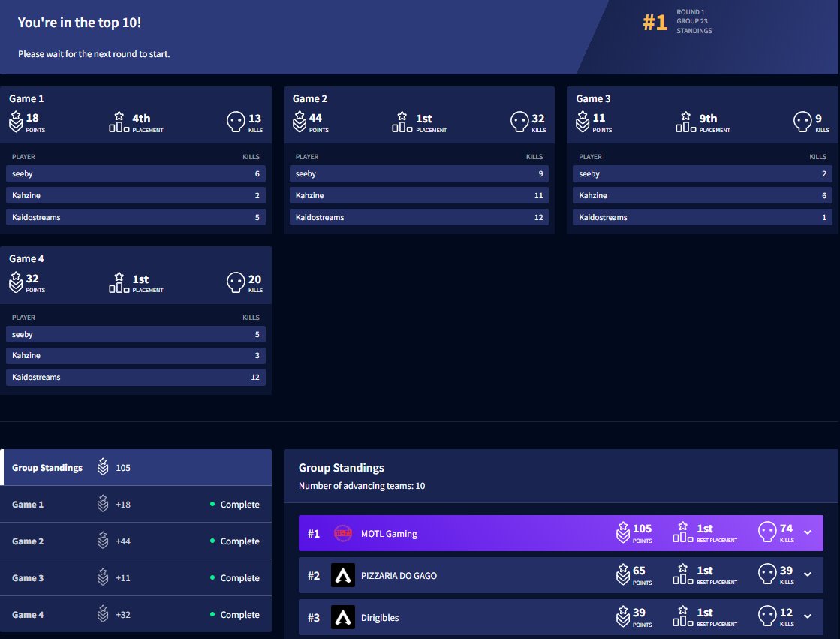Click seeby's row in Game 4
Screen dimensions: 840x639
tap(136, 334)
